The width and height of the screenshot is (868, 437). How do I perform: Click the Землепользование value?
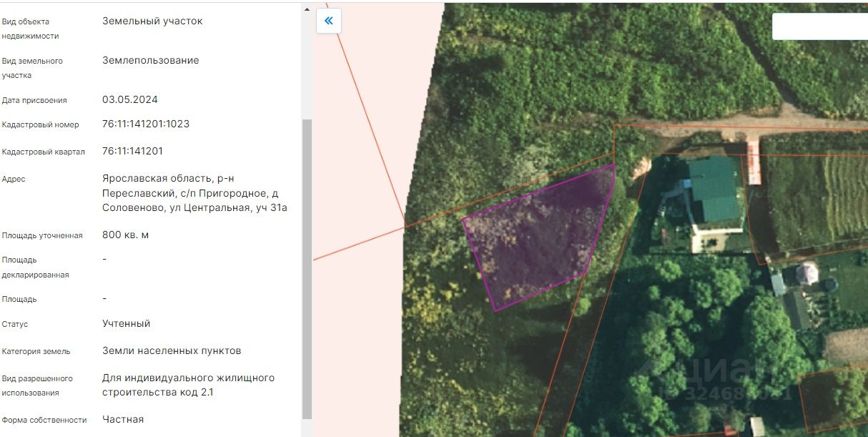tap(151, 61)
